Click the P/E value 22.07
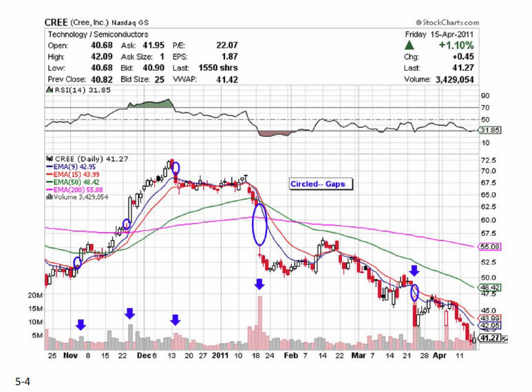This screenshot has width=532, height=392. [227, 45]
